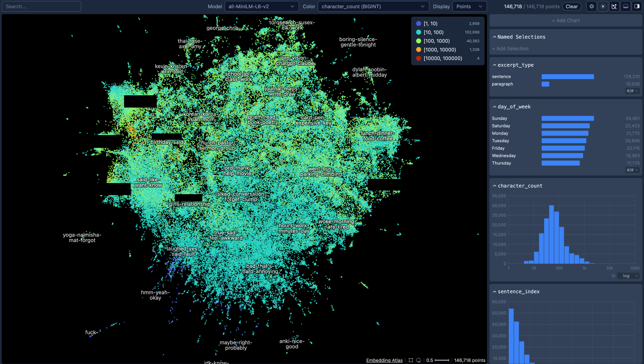Open the Color dropdown character_count
644x364 pixels.
tap(373, 6)
